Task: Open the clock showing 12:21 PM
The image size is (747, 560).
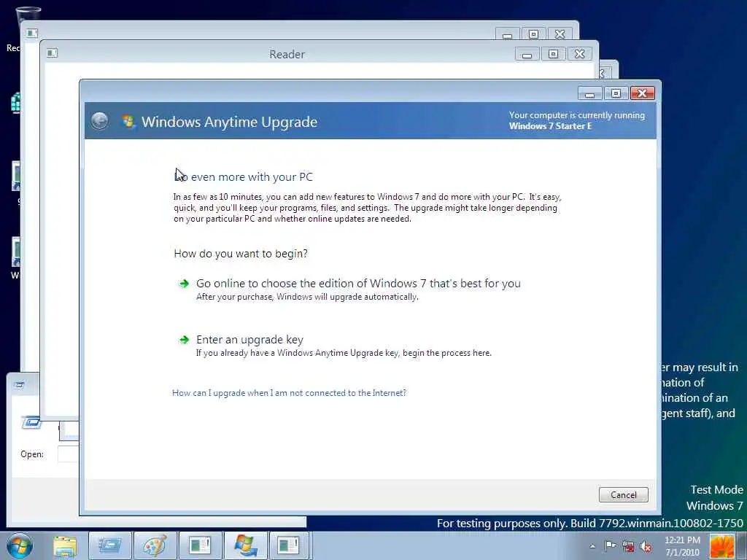Action: [x=682, y=545]
